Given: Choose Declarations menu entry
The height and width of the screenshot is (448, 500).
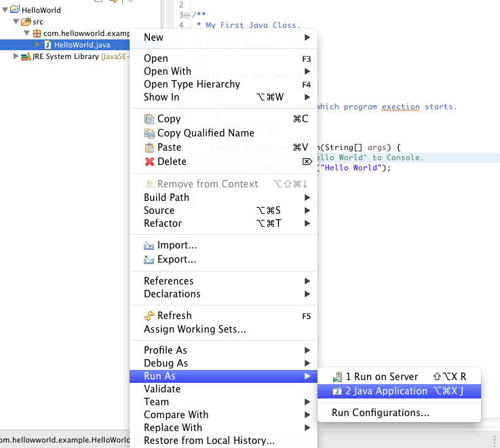Looking at the screenshot, I should click(223, 294).
